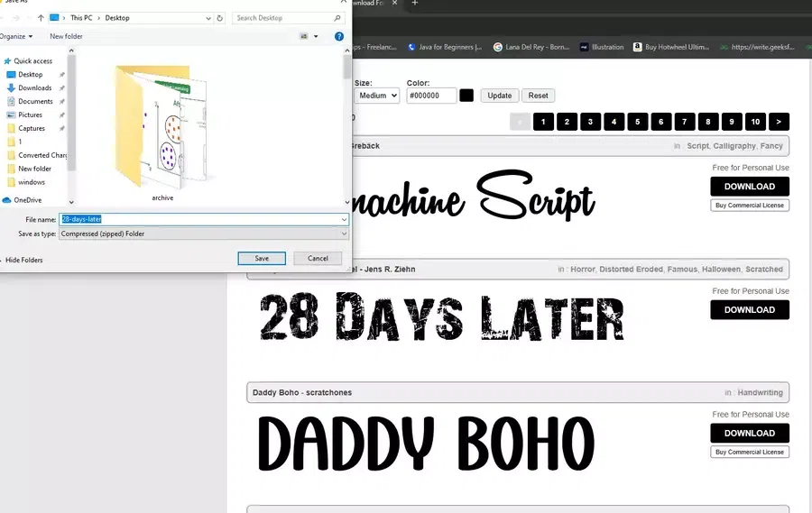
Task: Click the windows folder icon in the sidebar
Action: (x=11, y=182)
